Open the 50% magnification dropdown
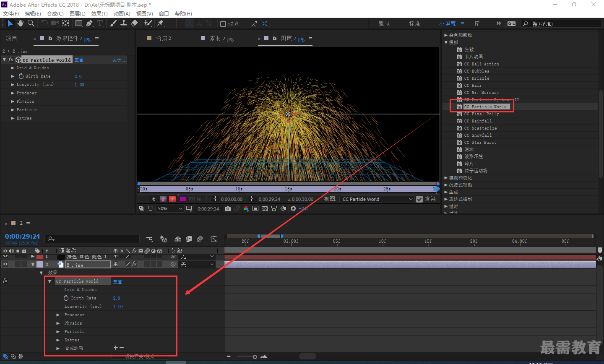 coord(169,208)
